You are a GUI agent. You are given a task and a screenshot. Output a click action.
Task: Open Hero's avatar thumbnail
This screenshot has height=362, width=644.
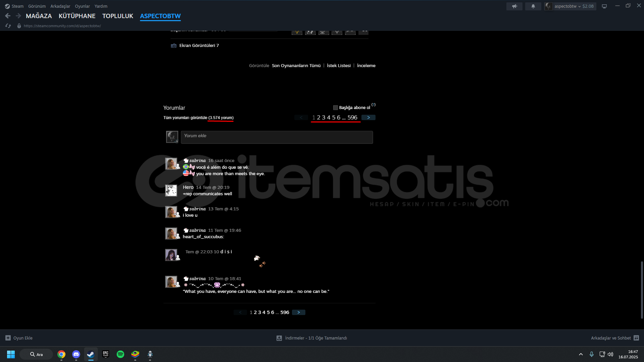coord(171,191)
